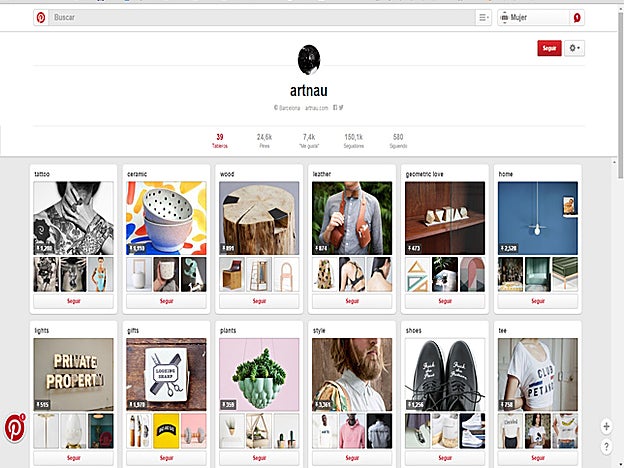Switch to the Pines tab
The width and height of the screenshot is (624, 468).
(x=265, y=140)
